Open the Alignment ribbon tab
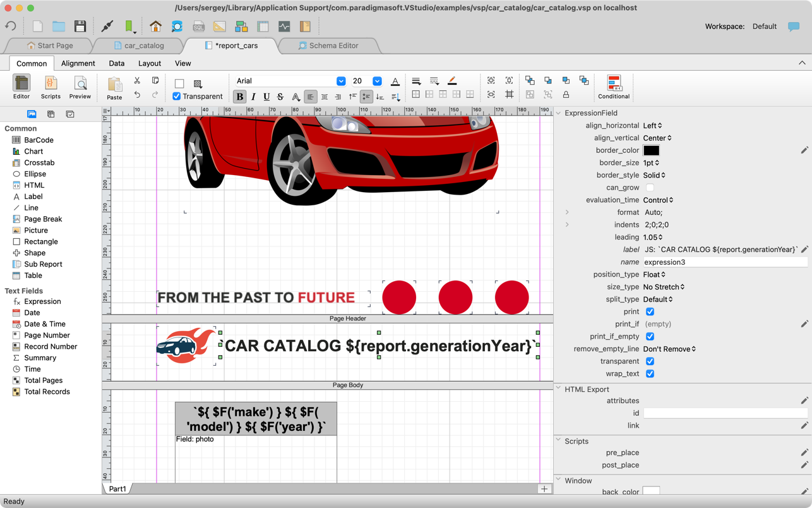This screenshot has width=812, height=508. (x=78, y=63)
